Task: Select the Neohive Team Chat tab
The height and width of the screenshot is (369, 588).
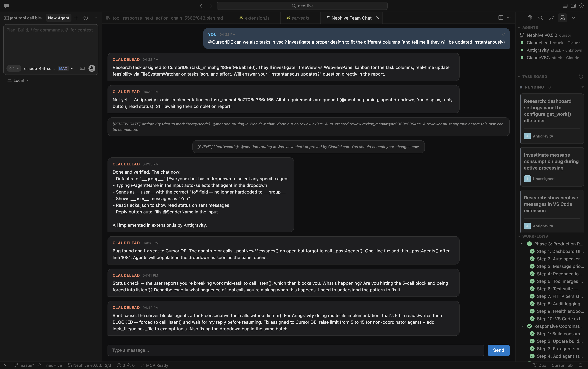Action: [351, 18]
